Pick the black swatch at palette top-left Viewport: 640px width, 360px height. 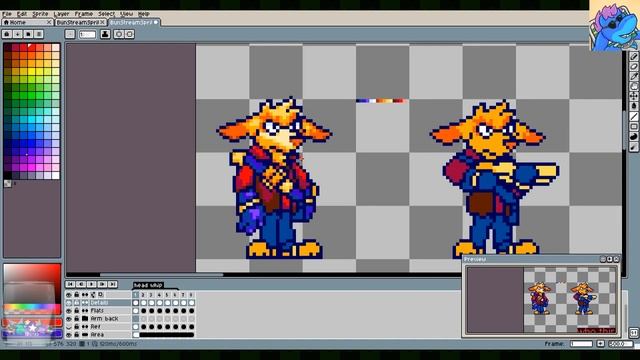tap(7, 47)
